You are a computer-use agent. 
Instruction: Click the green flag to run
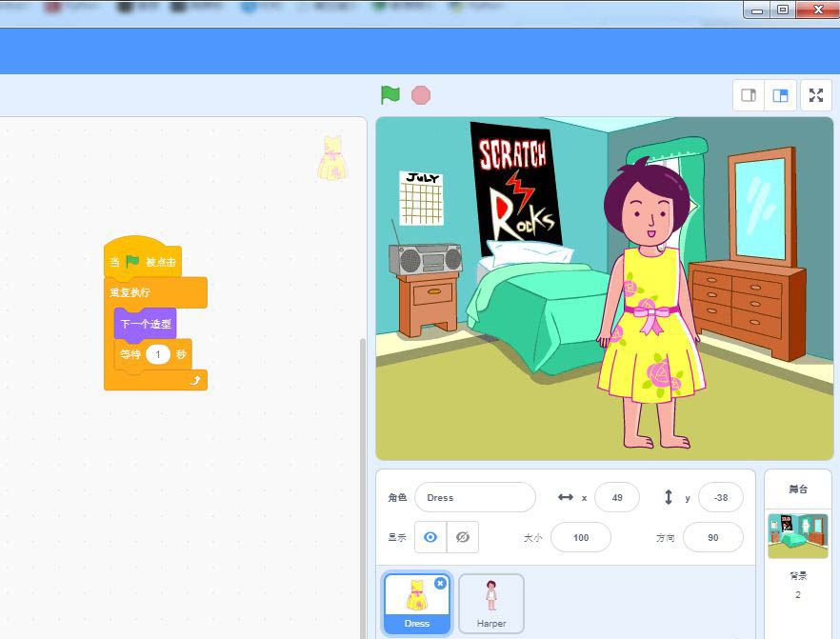pos(390,95)
